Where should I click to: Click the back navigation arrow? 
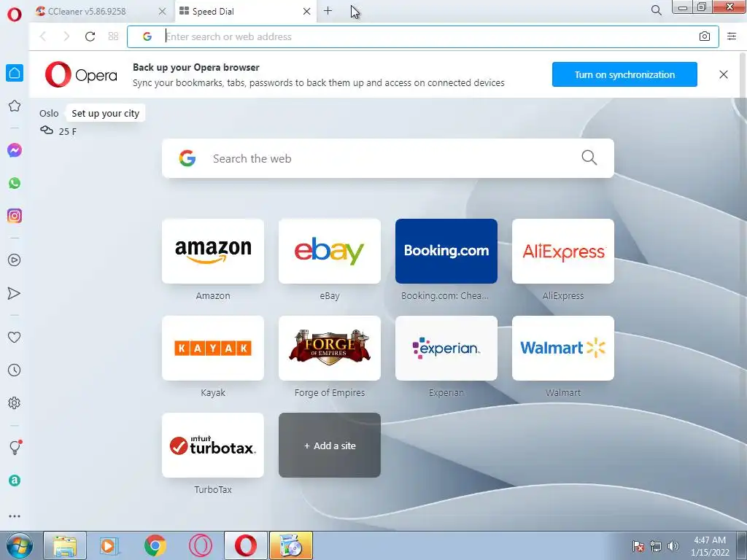pos(43,36)
